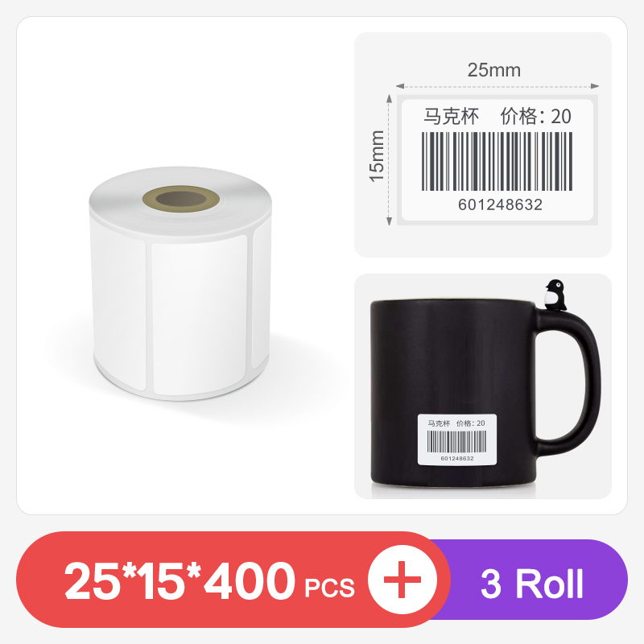
Task: Select the purple 3 Roll badge
Action: click(532, 580)
